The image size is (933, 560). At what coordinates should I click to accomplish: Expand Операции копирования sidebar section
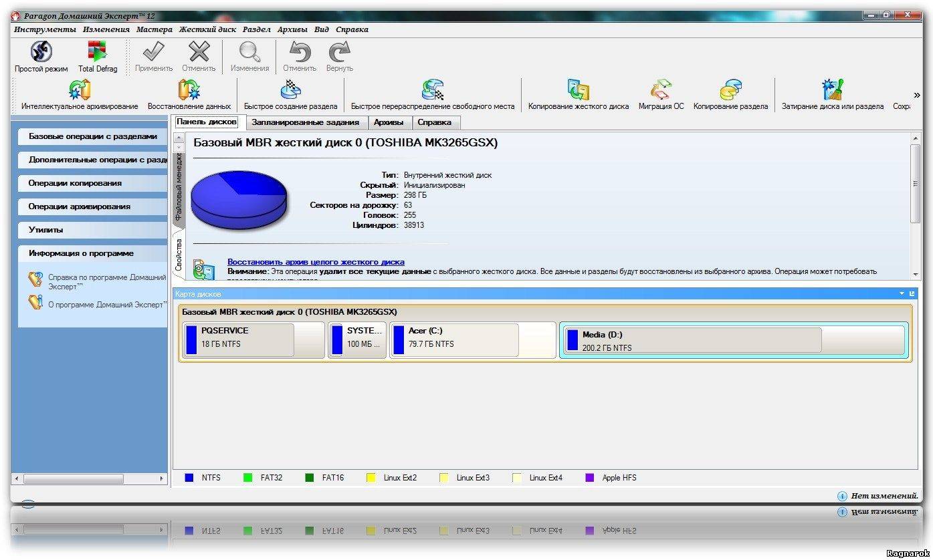tap(75, 183)
